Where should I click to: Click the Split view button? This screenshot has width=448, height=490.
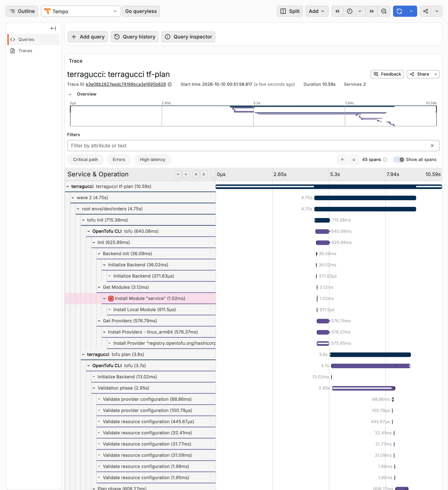290,11
